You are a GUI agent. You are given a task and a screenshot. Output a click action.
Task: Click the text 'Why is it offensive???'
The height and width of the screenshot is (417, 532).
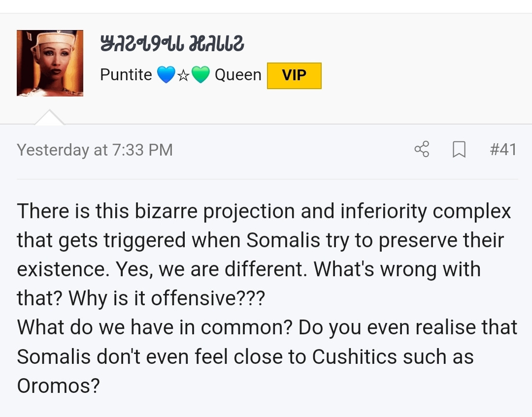click(166, 298)
